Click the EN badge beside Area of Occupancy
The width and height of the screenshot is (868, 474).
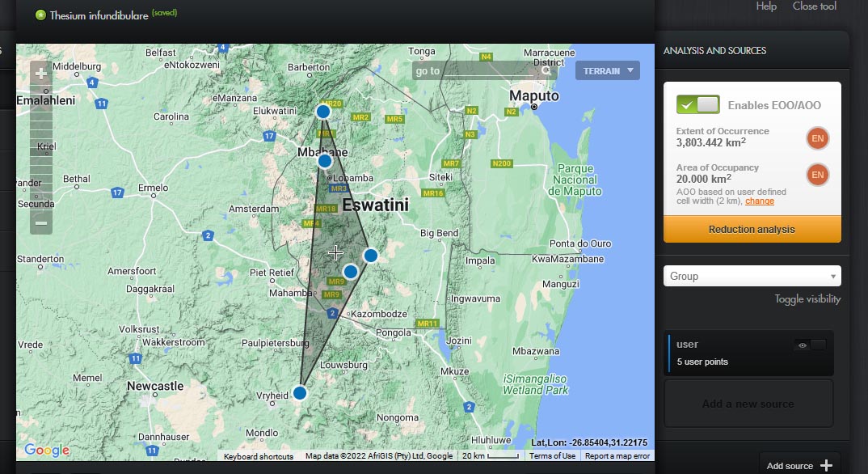(x=817, y=175)
